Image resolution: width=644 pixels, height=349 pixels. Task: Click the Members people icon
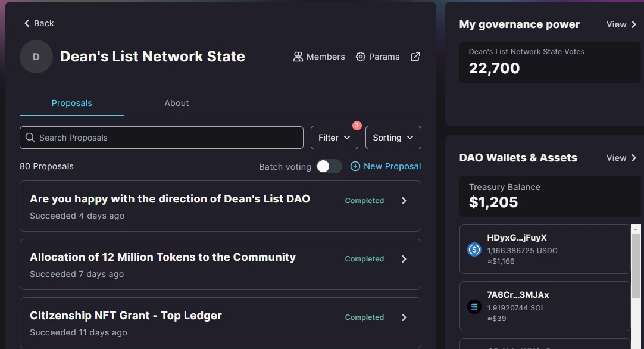(298, 57)
